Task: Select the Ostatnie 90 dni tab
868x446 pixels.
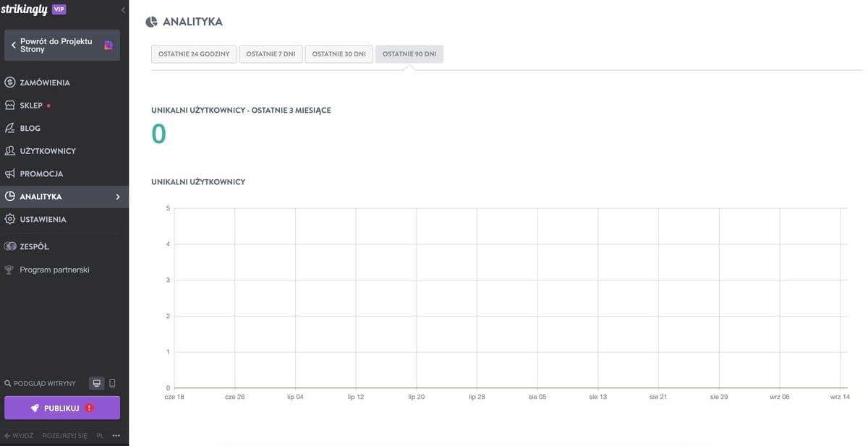Action: click(409, 54)
